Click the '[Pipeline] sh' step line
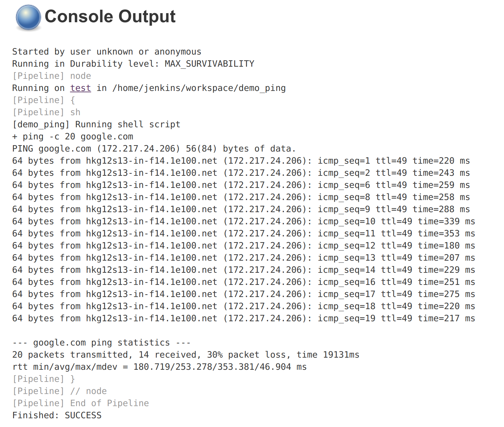This screenshot has height=427, width=504. click(x=46, y=112)
